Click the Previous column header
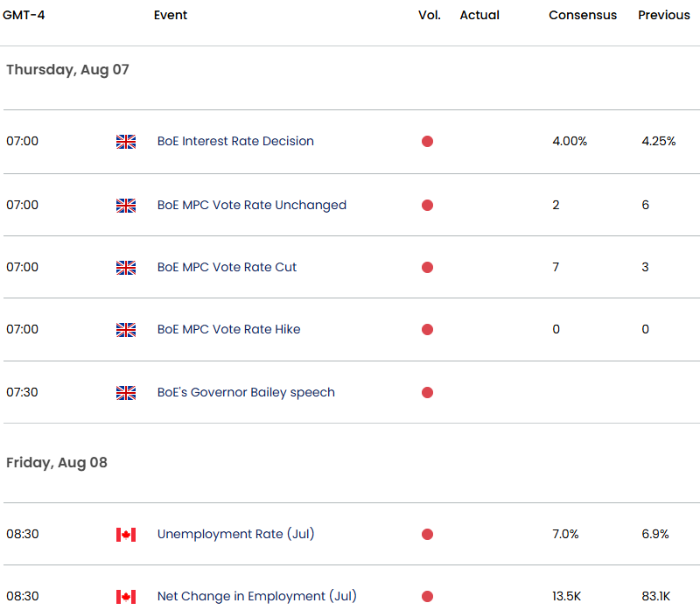Image resolution: width=700 pixels, height=610 pixels. coord(663,15)
